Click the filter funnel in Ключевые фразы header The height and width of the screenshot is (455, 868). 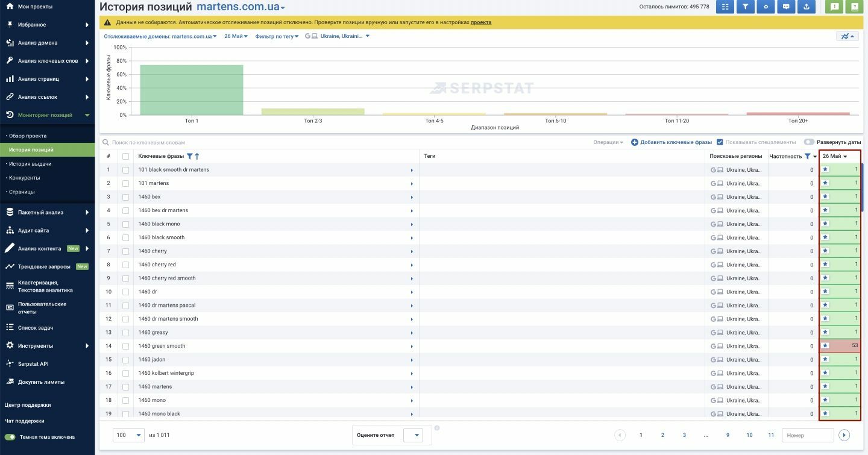point(189,157)
